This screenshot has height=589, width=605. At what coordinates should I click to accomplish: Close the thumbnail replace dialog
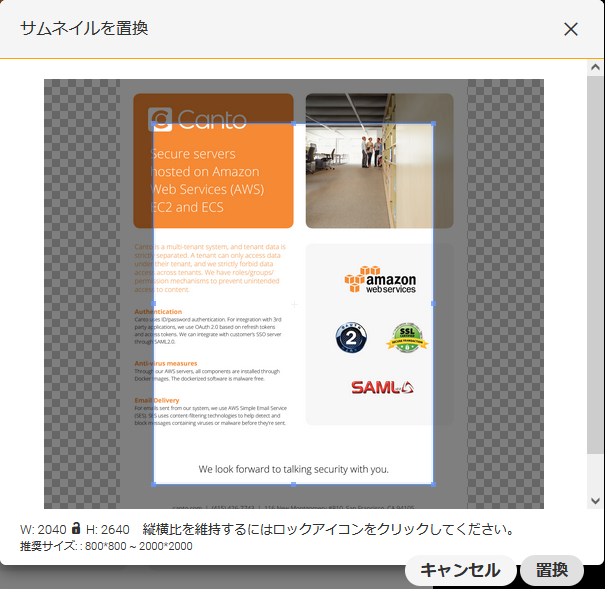[x=571, y=29]
